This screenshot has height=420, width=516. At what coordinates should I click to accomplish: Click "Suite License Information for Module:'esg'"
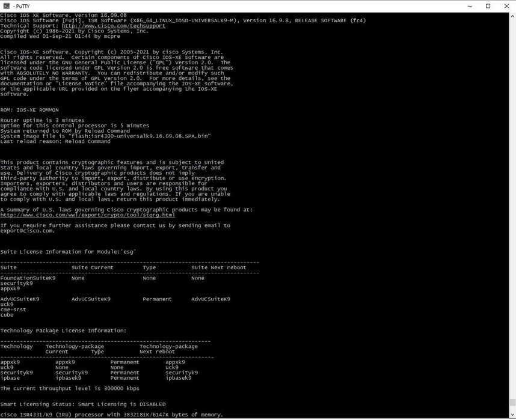pyautogui.click(x=68, y=252)
